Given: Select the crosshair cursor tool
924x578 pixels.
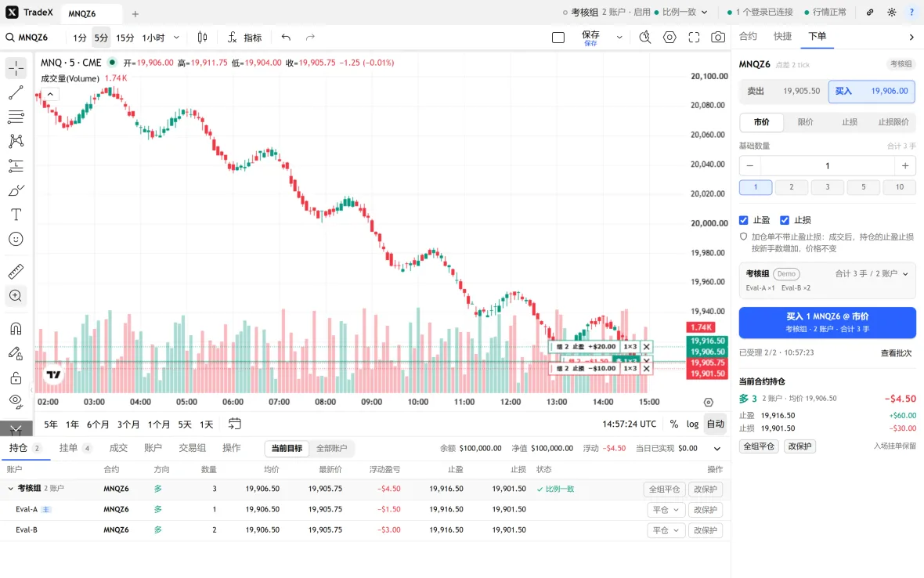Looking at the screenshot, I should pyautogui.click(x=16, y=68).
